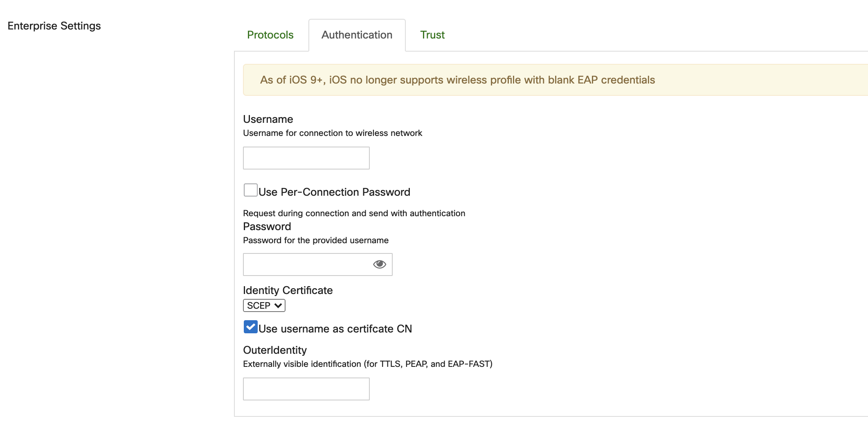The image size is (868, 425).
Task: Click the Enterprise Settings heading
Action: 54,26
